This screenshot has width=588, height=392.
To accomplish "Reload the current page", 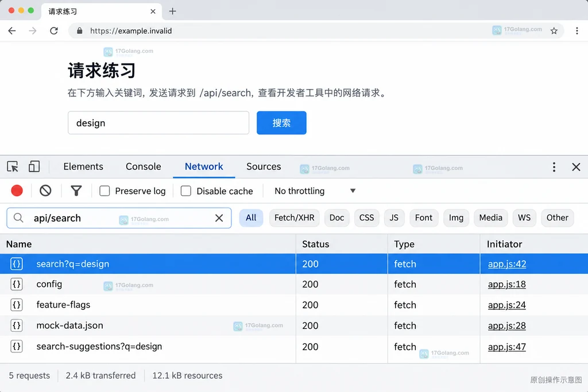I will [x=54, y=31].
